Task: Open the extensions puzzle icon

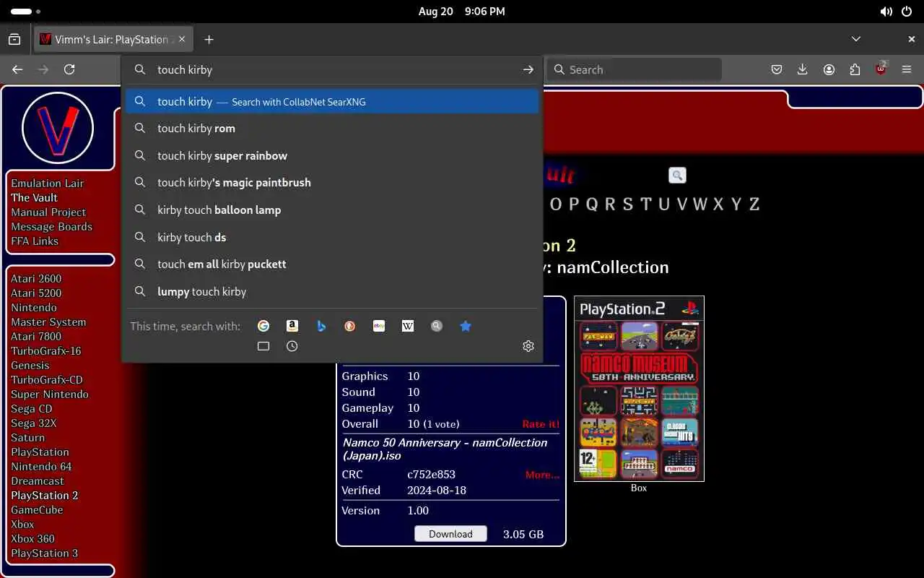Action: [x=855, y=69]
